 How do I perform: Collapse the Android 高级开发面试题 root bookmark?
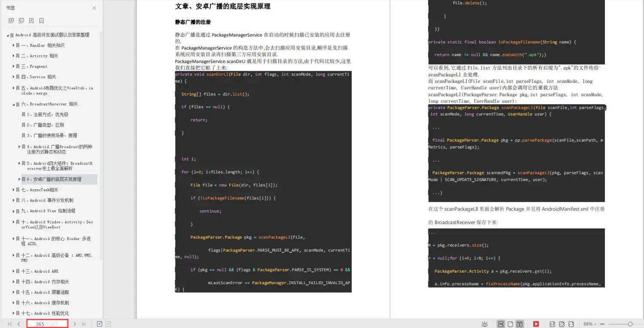[x=8, y=35]
